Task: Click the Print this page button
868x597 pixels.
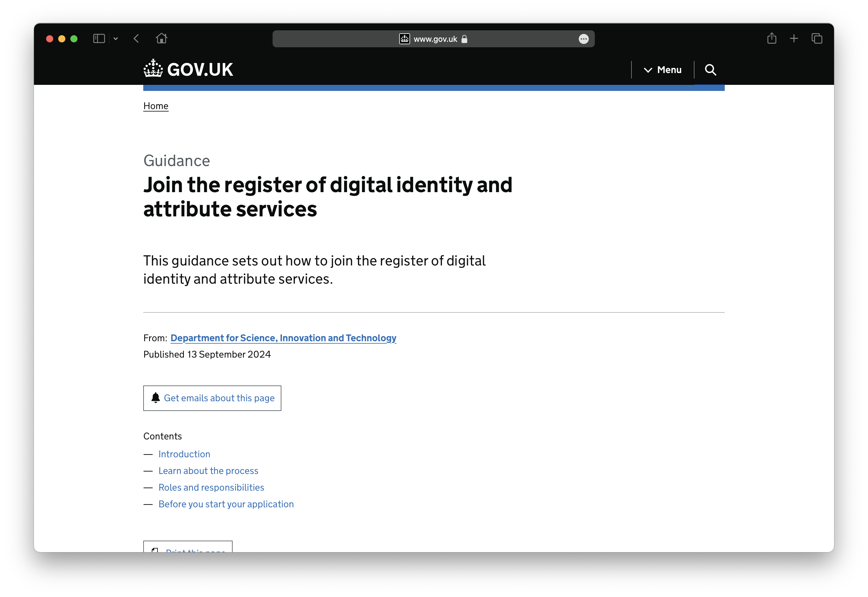Action: (188, 546)
